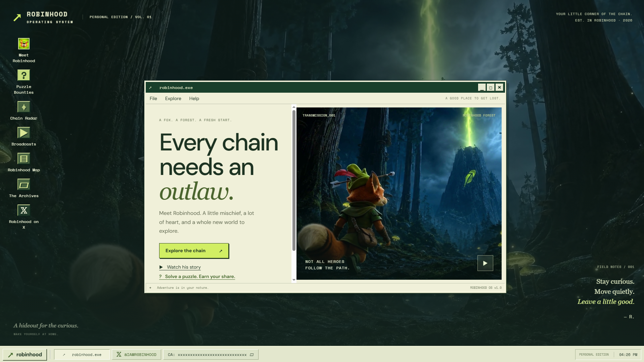The height and width of the screenshot is (362, 644).
Task: Open the Help menu
Action: pyautogui.click(x=194, y=98)
